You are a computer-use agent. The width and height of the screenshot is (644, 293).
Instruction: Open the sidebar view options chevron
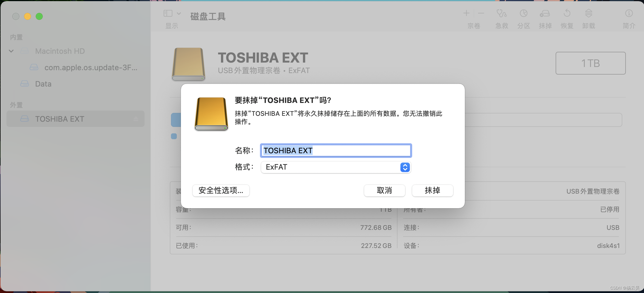pyautogui.click(x=179, y=13)
